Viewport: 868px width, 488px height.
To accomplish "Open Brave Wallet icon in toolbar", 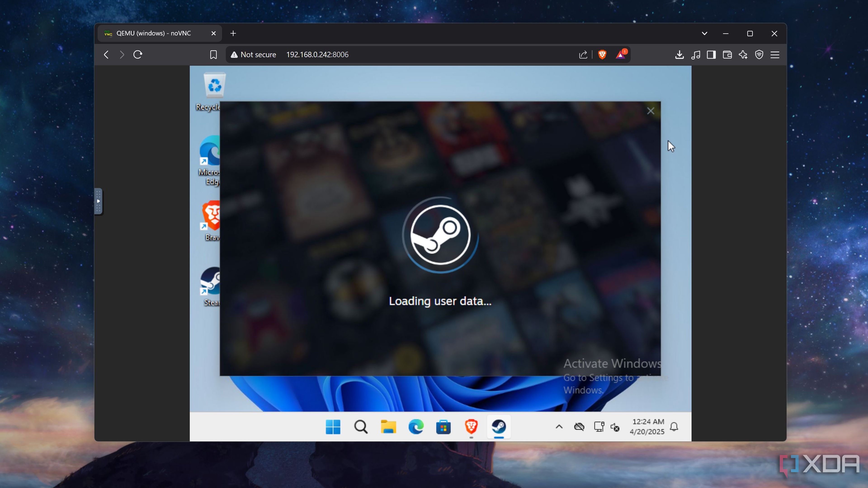I will tap(727, 54).
